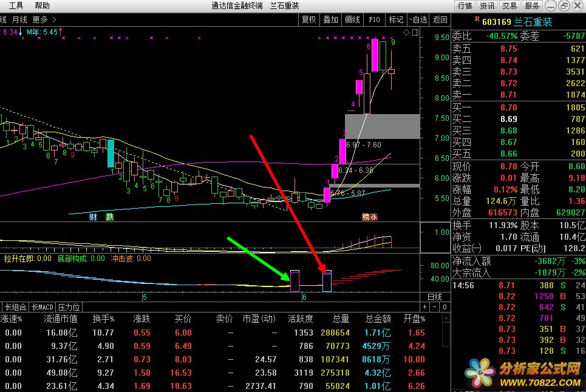Sort by 流通市值 column
The image size is (586, 392).
61,319
